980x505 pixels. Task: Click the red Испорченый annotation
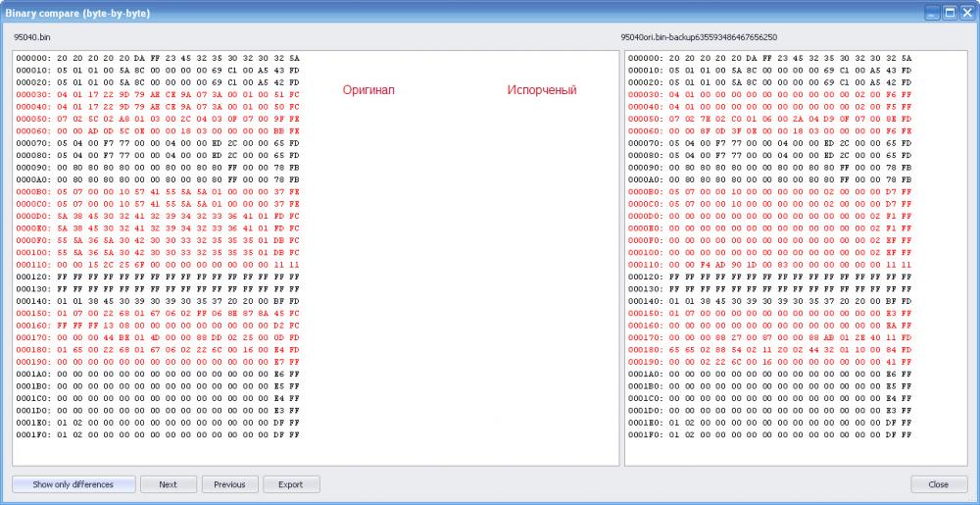542,90
